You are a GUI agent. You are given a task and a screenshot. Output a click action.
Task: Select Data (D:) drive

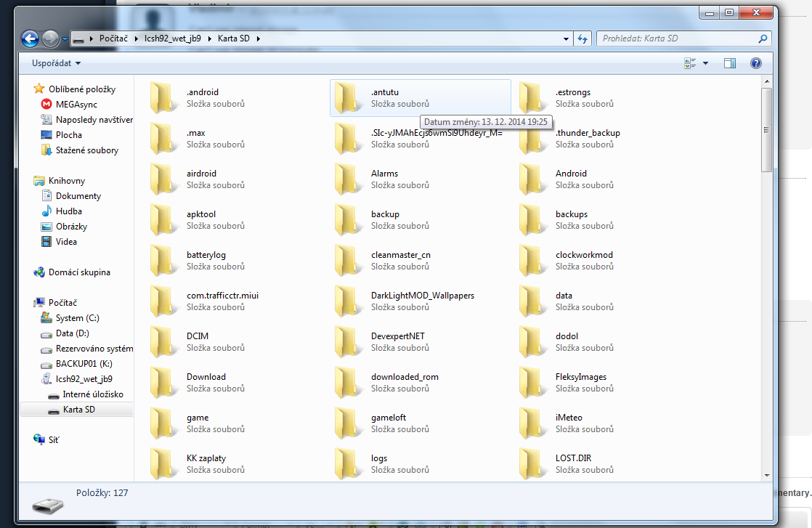pos(72,333)
